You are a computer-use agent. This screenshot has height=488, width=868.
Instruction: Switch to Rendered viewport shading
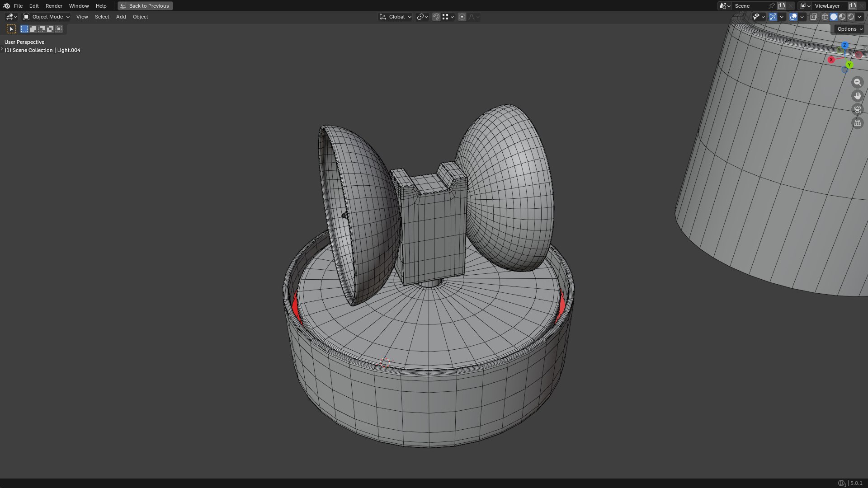[851, 17]
